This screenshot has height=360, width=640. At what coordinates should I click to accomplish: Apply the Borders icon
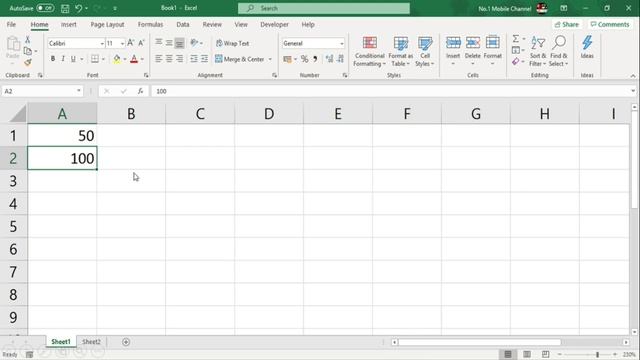[95, 59]
